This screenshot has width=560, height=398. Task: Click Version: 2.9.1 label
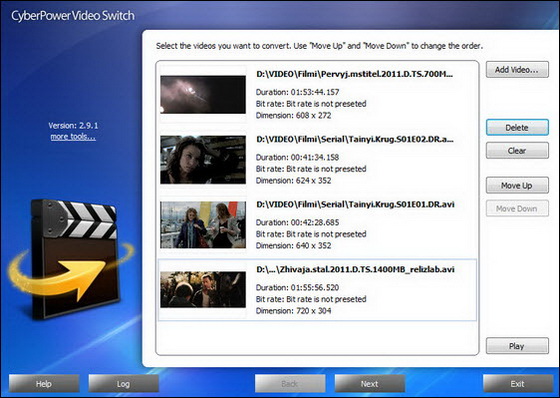(73, 125)
